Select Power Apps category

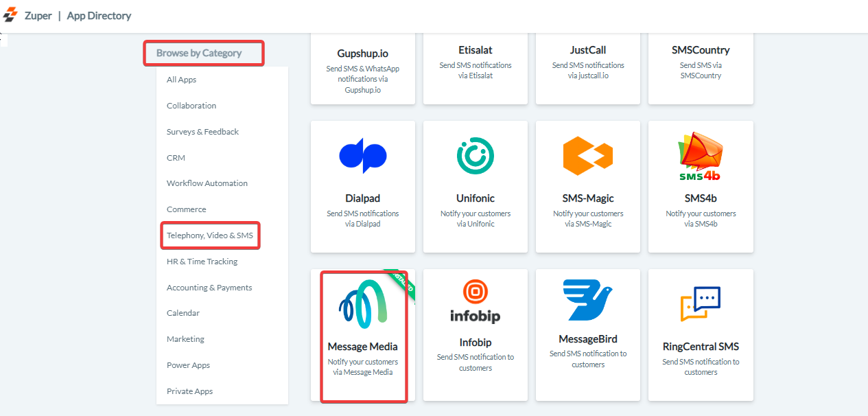coord(189,365)
